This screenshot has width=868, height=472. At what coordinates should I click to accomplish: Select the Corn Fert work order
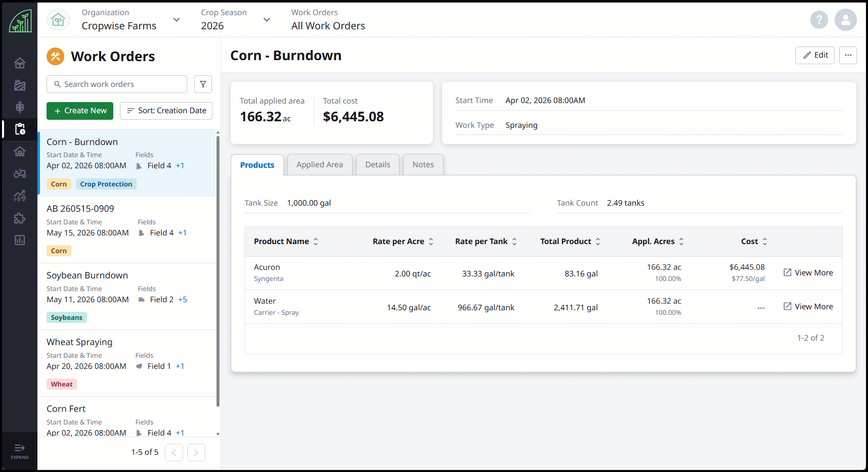(127, 417)
